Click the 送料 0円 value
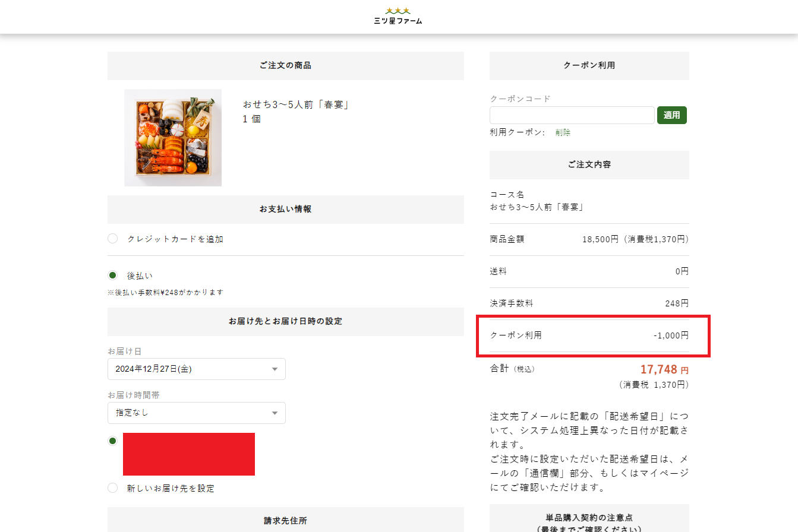The height and width of the screenshot is (532, 798). pyautogui.click(x=682, y=271)
